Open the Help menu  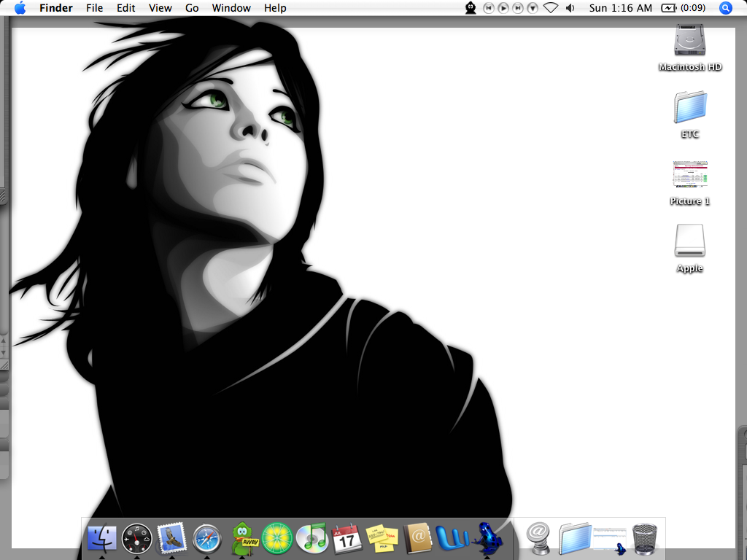coord(275,8)
